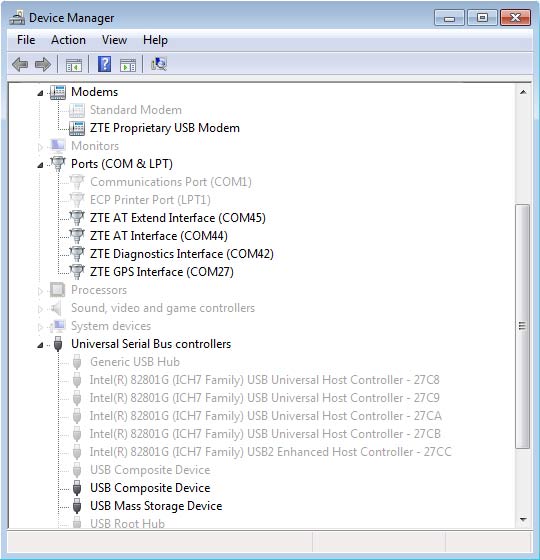Maximize the Device Manager window
The width and height of the screenshot is (540, 560).
[x=482, y=18]
